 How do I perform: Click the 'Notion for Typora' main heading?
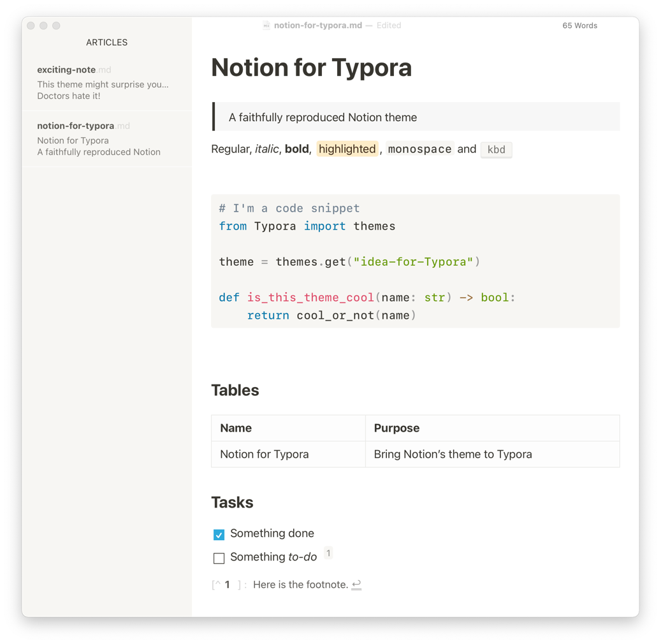click(312, 68)
